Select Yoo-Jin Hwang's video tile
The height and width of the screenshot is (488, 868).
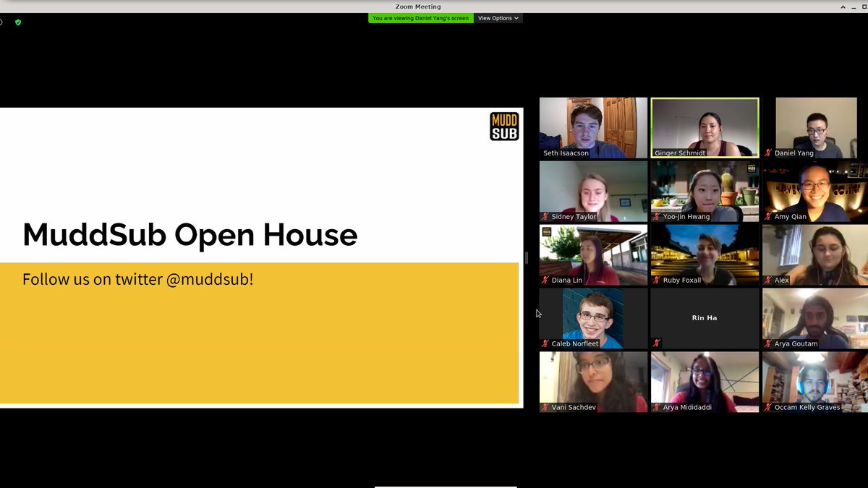[x=705, y=192]
